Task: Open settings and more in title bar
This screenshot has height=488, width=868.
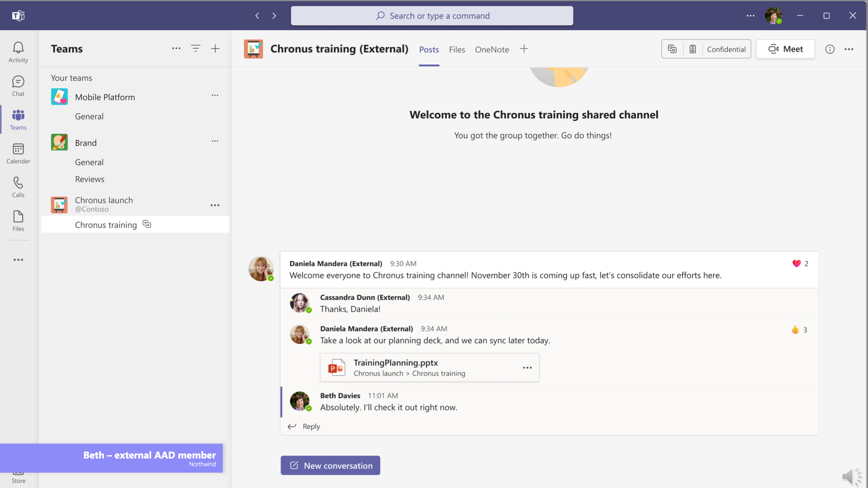Action: click(750, 15)
